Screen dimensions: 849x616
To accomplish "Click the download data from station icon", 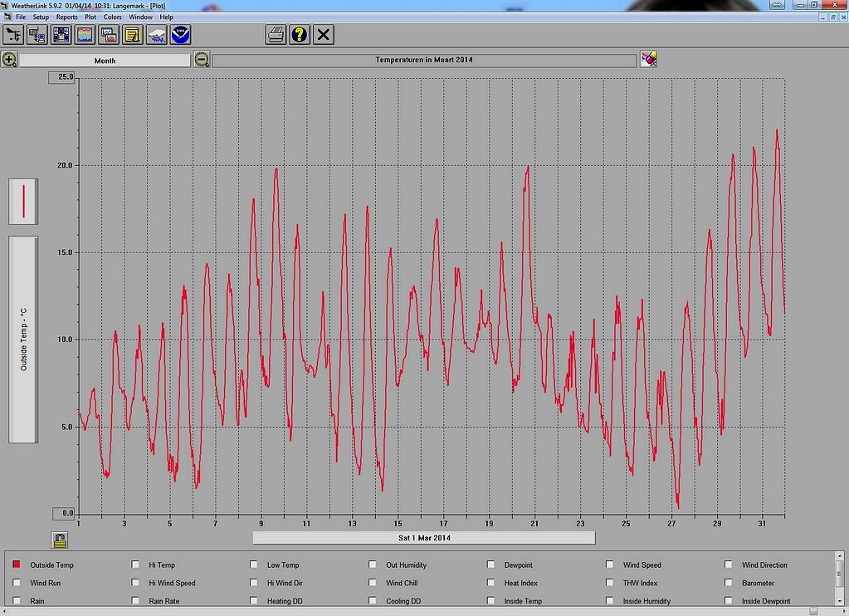I will tap(37, 35).
